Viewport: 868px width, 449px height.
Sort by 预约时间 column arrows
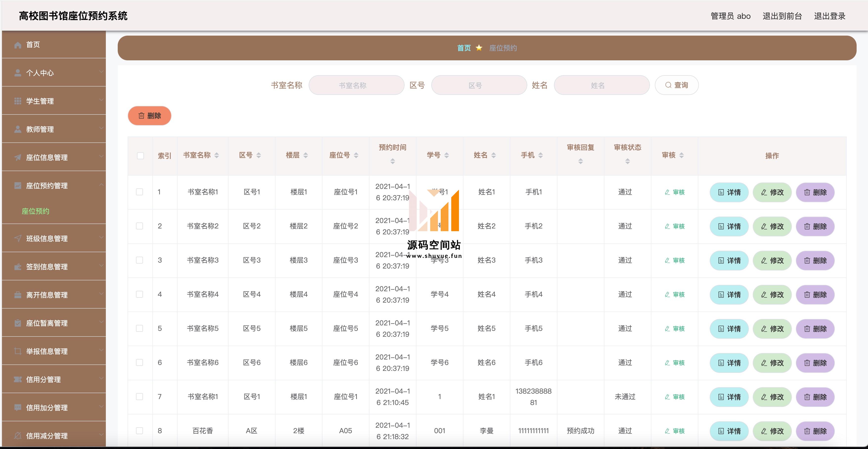[392, 161]
